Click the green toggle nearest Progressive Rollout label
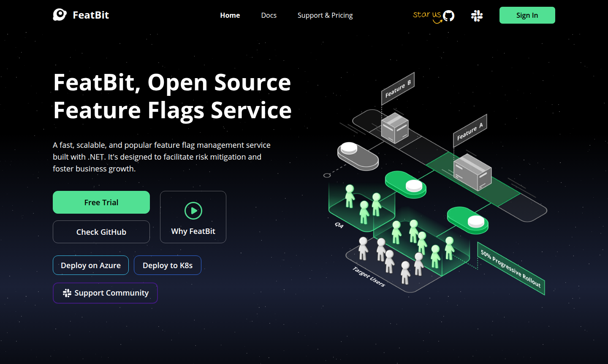Image resolution: width=608 pixels, height=364 pixels. 468,220
